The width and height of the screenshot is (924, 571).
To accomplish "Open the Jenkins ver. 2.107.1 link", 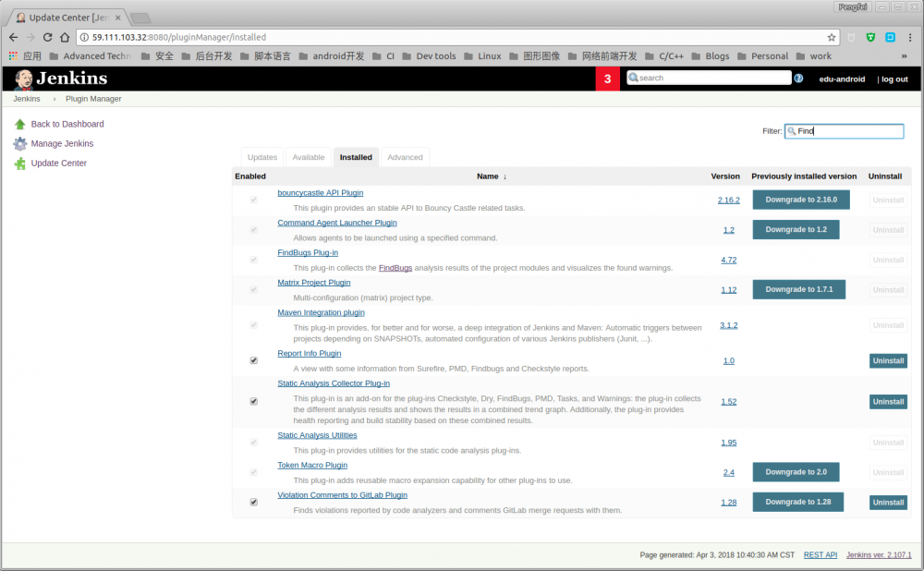I will point(879,555).
